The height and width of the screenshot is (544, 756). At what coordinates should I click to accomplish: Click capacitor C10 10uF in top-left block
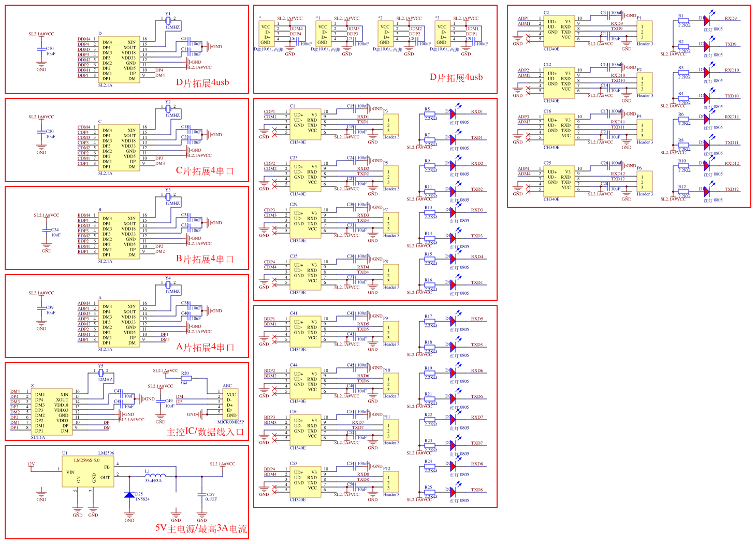(41, 49)
